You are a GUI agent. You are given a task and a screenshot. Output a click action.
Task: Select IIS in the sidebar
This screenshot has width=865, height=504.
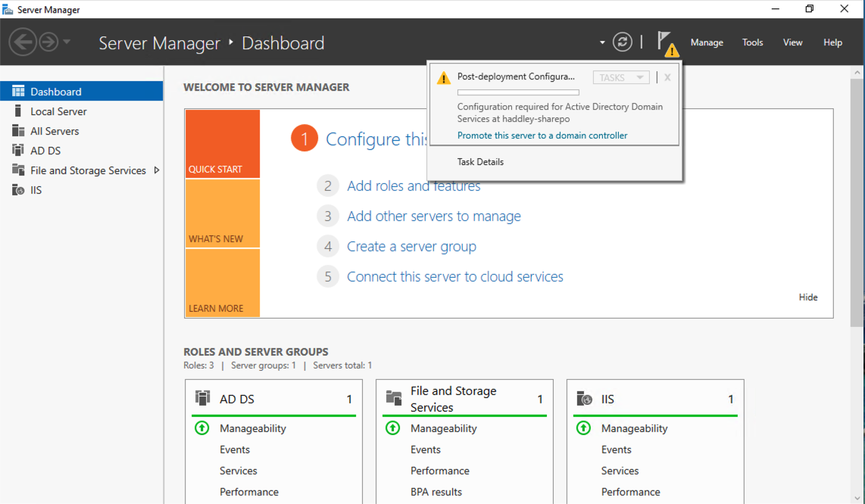82,190
